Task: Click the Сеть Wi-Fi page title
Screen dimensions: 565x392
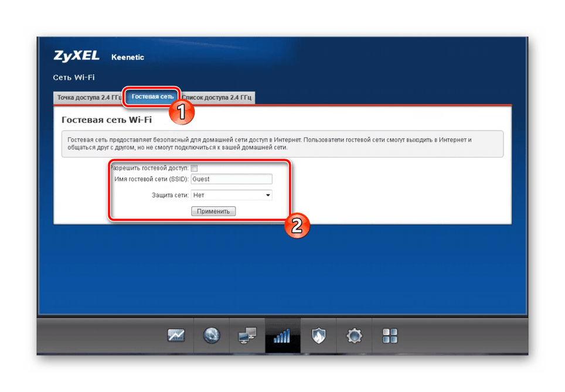Action: 73,77
